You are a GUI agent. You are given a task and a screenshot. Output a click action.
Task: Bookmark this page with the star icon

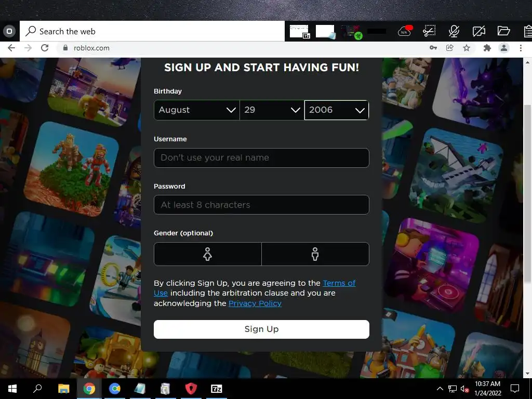(467, 48)
